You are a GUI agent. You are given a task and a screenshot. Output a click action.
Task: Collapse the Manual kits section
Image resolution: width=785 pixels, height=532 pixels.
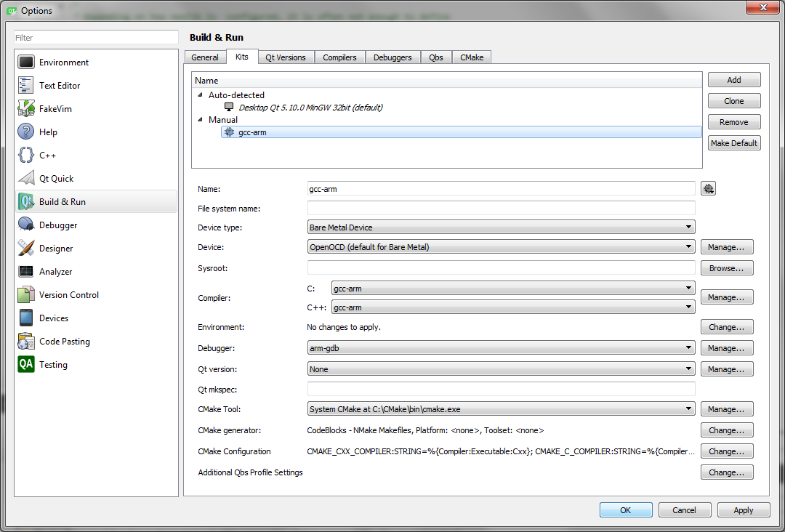point(200,119)
